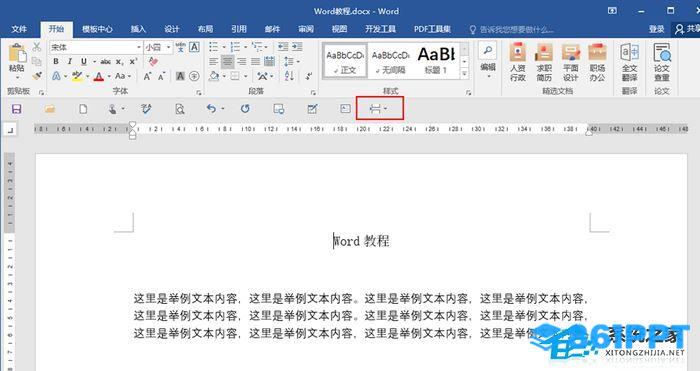This screenshot has height=371, width=700.
Task: Apply distributed alignment
Action: click(x=269, y=62)
